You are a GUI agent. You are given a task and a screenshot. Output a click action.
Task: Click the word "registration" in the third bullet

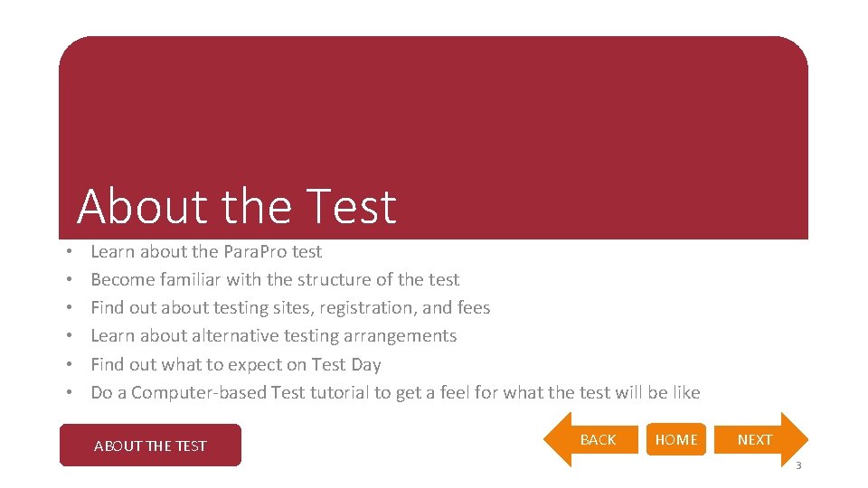pos(369,307)
